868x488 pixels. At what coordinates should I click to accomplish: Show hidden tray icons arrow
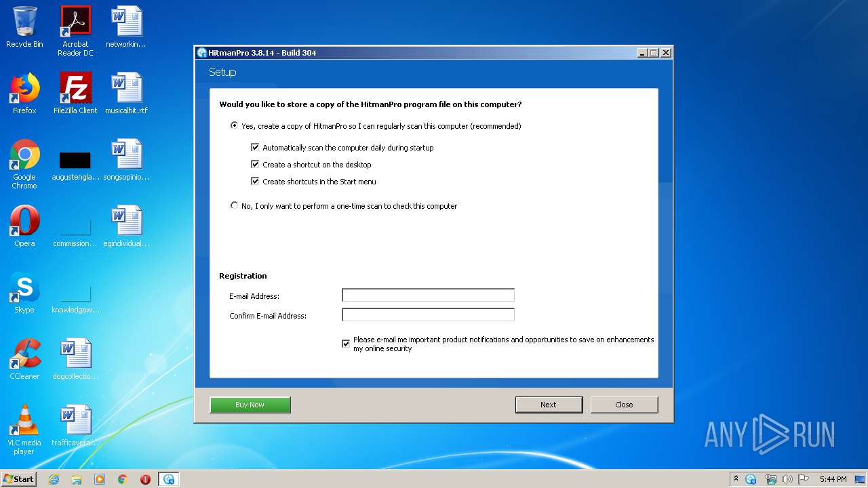[x=736, y=479]
